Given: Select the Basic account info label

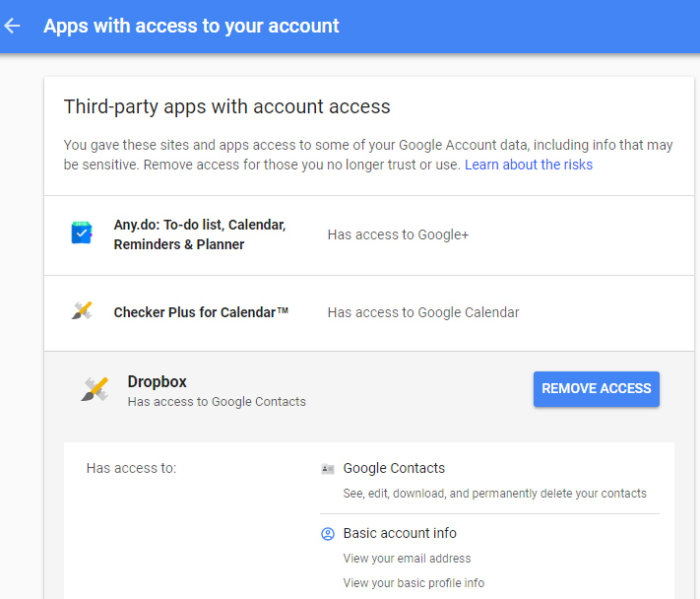Looking at the screenshot, I should (400, 533).
